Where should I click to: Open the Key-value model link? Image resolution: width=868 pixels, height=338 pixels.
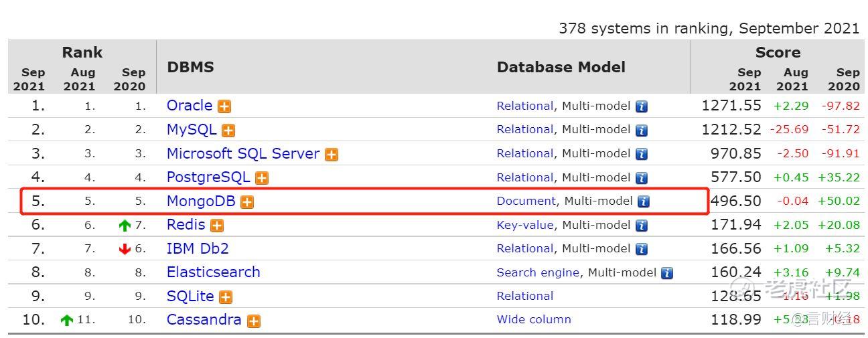525,225
